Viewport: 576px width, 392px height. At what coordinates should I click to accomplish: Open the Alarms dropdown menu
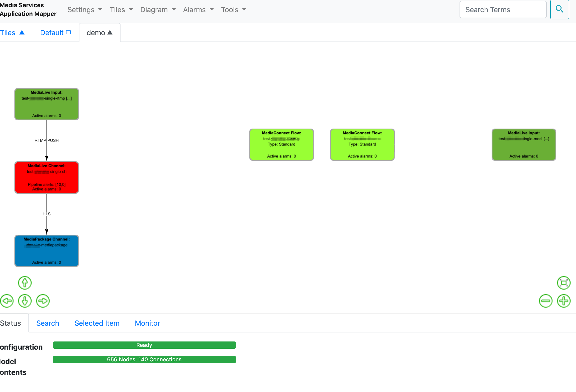coord(198,9)
